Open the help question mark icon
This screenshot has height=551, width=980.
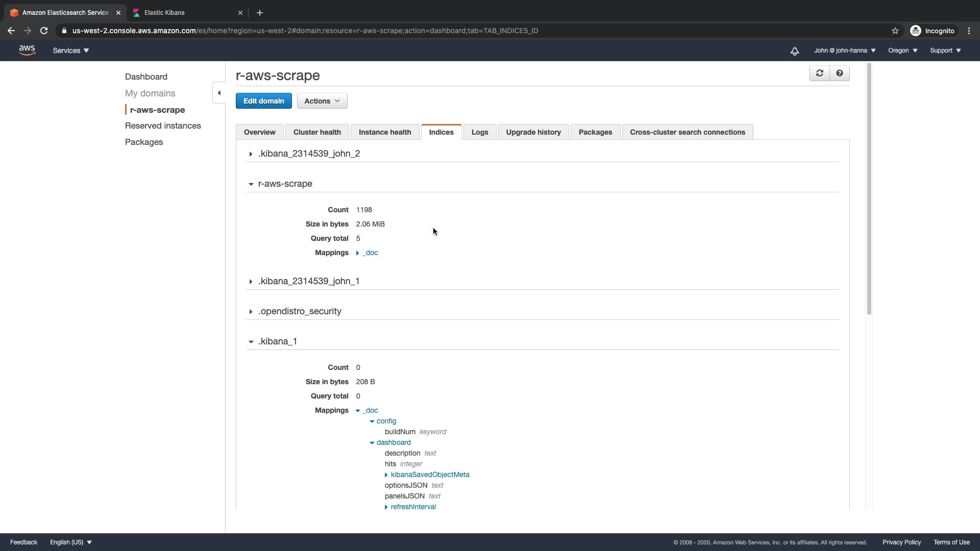tap(840, 73)
